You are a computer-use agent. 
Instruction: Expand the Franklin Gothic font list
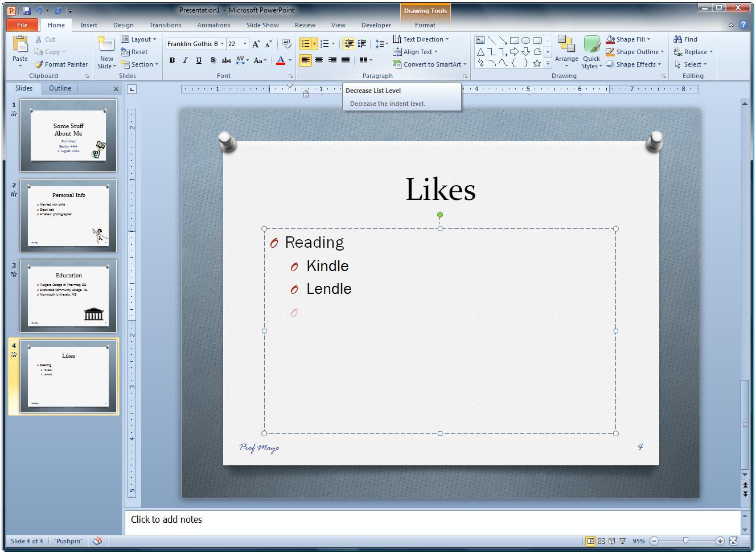(223, 44)
